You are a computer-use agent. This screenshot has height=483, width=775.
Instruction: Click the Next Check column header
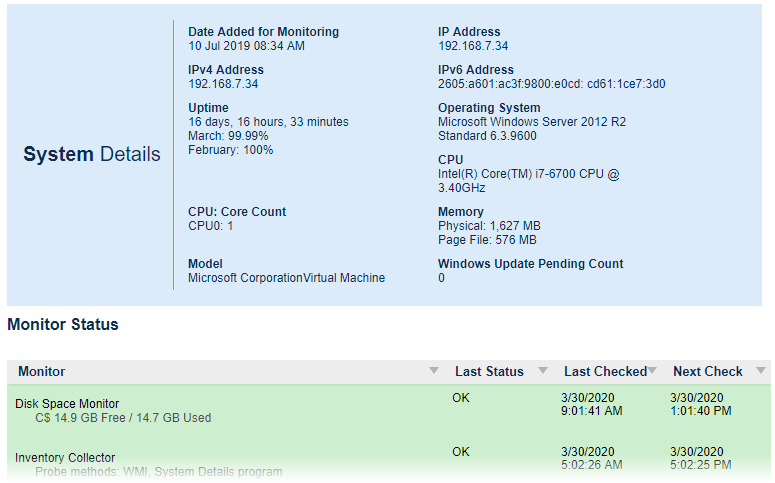point(708,372)
